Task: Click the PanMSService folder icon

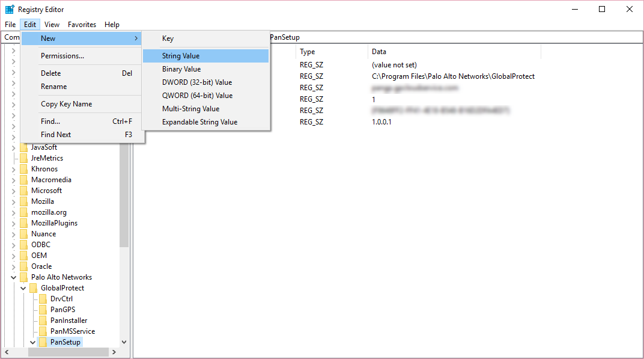Action: click(x=43, y=331)
